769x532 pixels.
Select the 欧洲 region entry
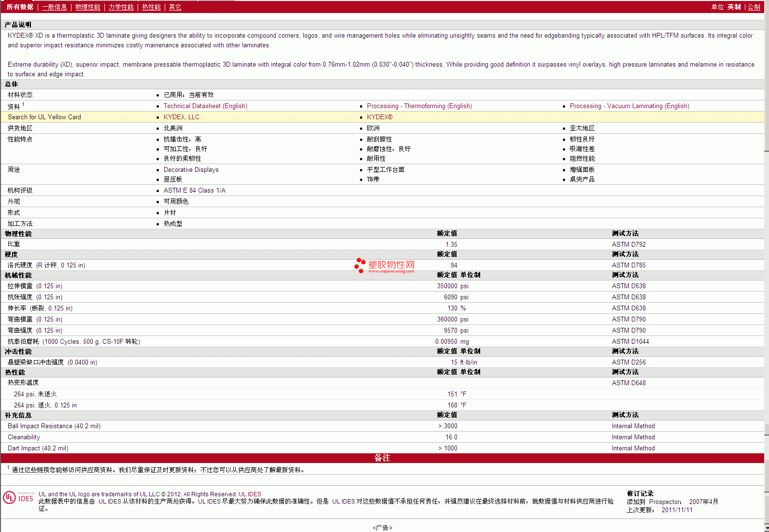click(373, 128)
